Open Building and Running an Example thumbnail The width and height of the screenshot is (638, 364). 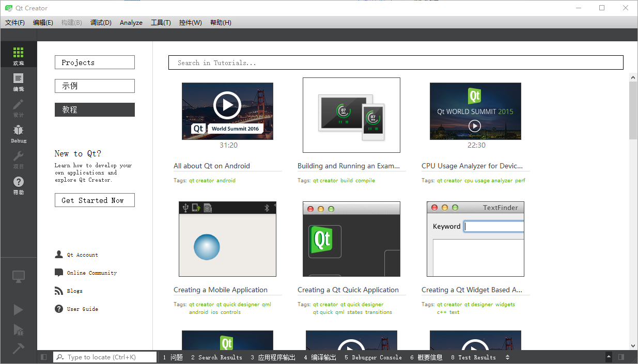[351, 115]
